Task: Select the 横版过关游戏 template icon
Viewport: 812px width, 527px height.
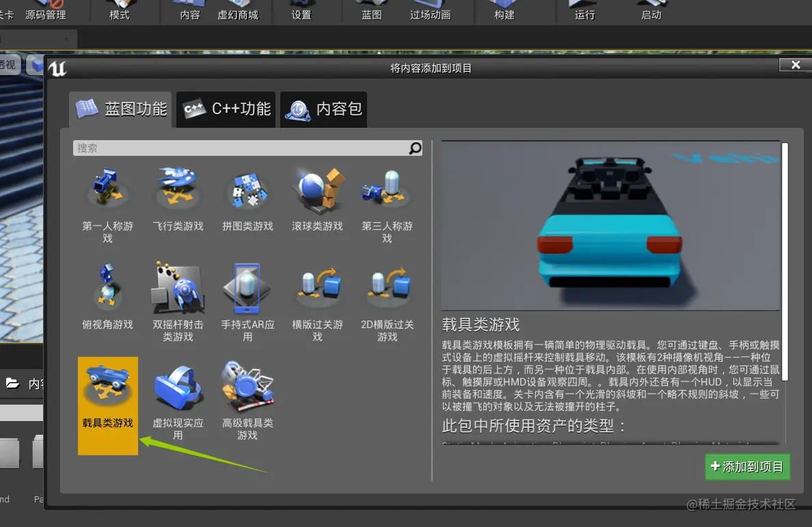Action: [316, 287]
